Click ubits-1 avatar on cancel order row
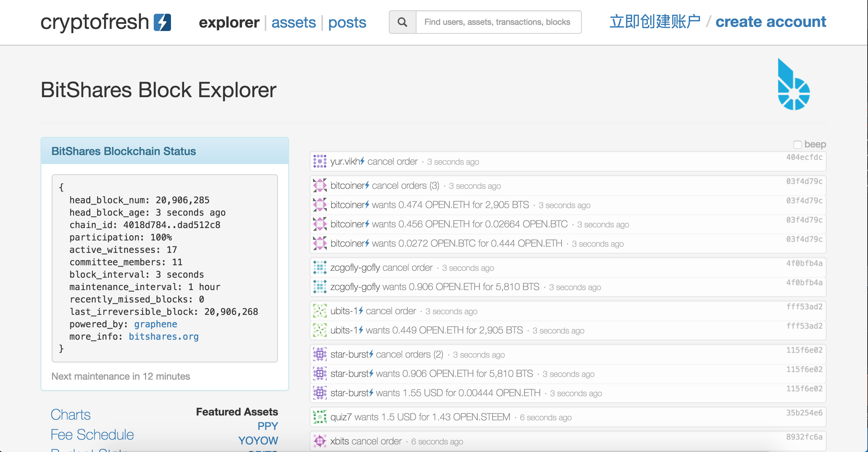 pyautogui.click(x=320, y=311)
